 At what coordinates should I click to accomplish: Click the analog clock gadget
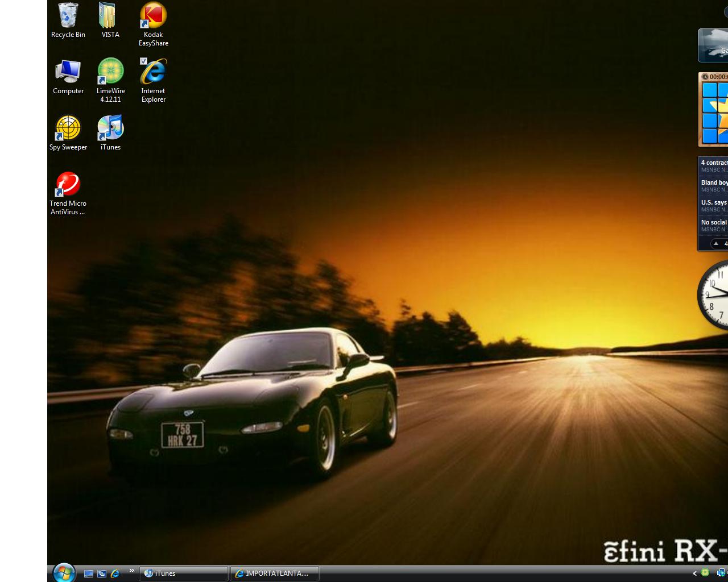pyautogui.click(x=714, y=295)
